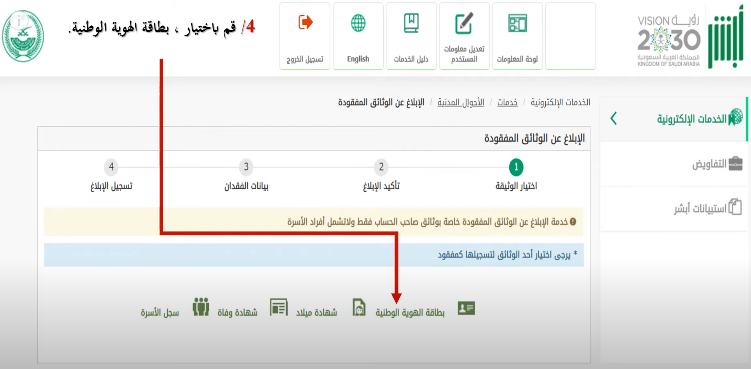Click step 1 circle اختيار الوثيقة

point(516,167)
